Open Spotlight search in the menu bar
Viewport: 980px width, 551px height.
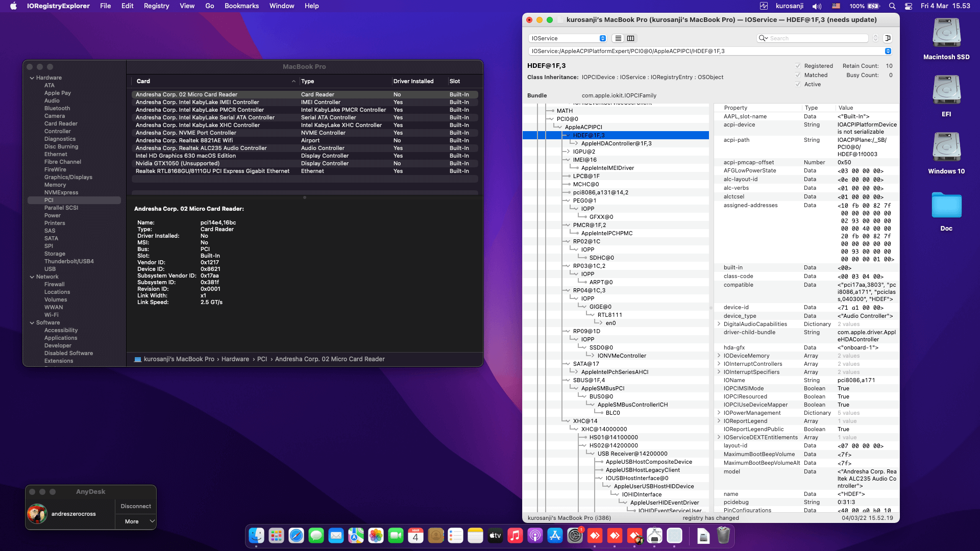892,6
